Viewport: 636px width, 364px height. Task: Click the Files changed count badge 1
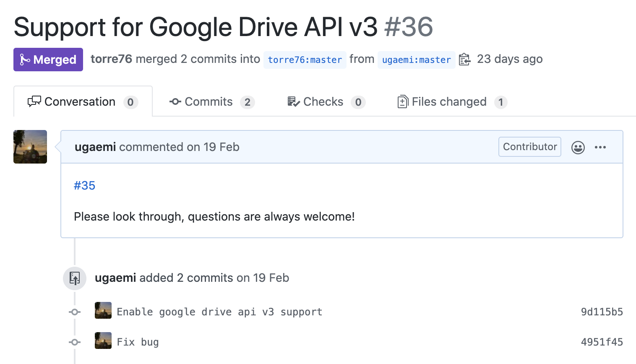pyautogui.click(x=500, y=102)
